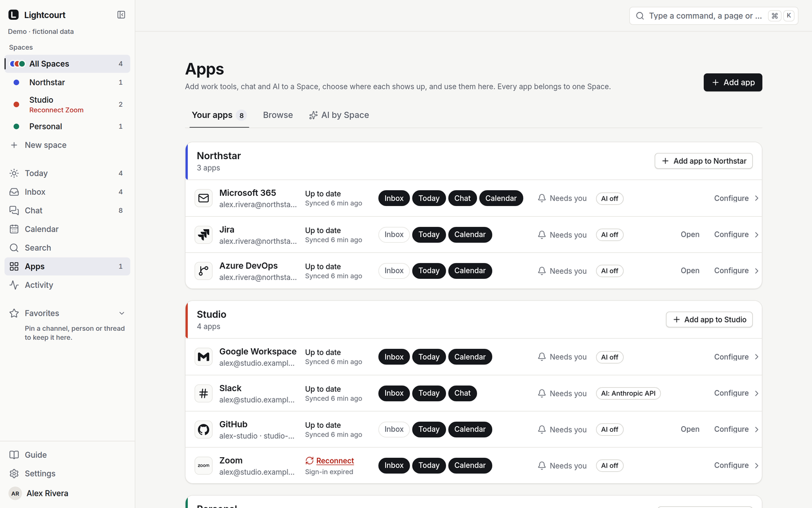The width and height of the screenshot is (812, 508).
Task: Click the Jira app icon
Action: click(x=204, y=235)
